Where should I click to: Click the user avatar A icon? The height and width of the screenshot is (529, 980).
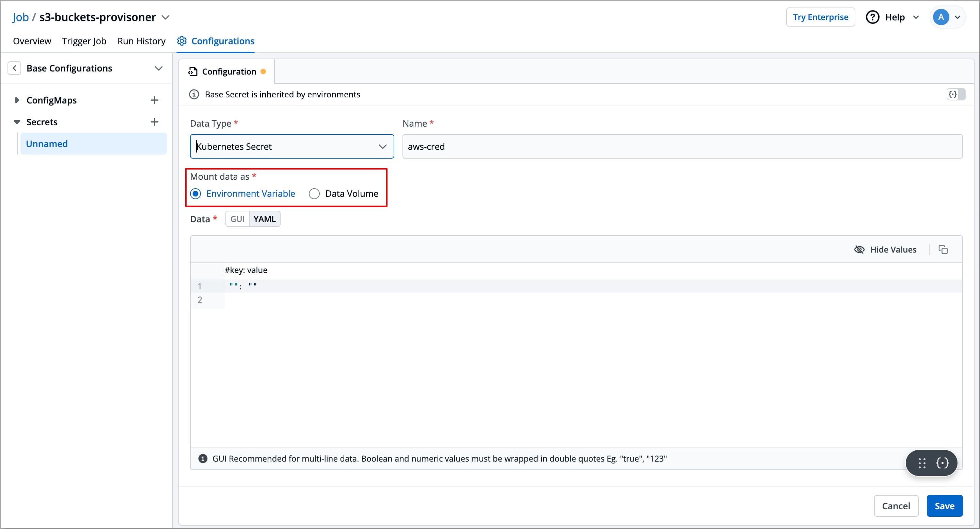(941, 17)
